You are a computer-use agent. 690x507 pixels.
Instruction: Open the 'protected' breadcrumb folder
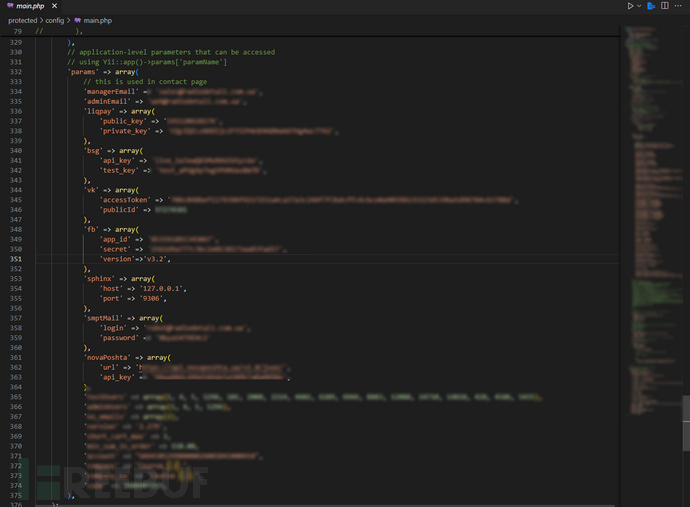22,20
